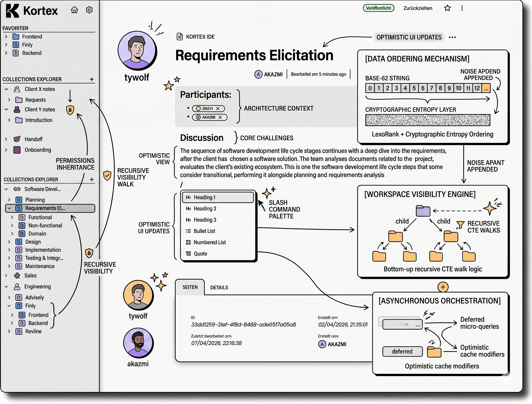This screenshot has height=404, width=532.
Task: Switch to the SEITEN tab
Action: coord(190,287)
